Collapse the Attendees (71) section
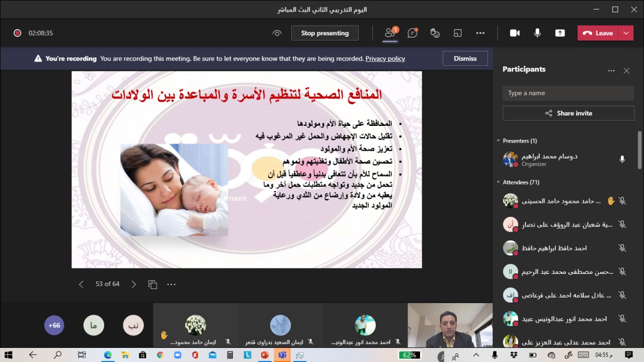This screenshot has width=644, height=362. [498, 182]
